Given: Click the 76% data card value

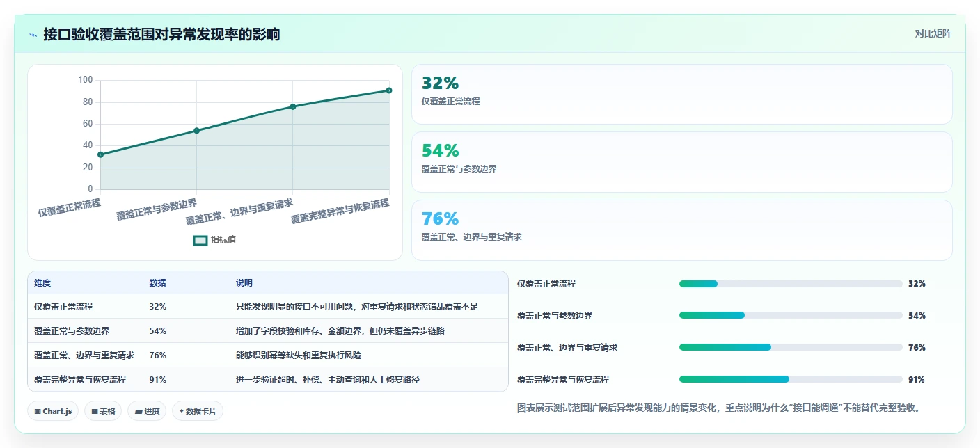Looking at the screenshot, I should (x=441, y=218).
